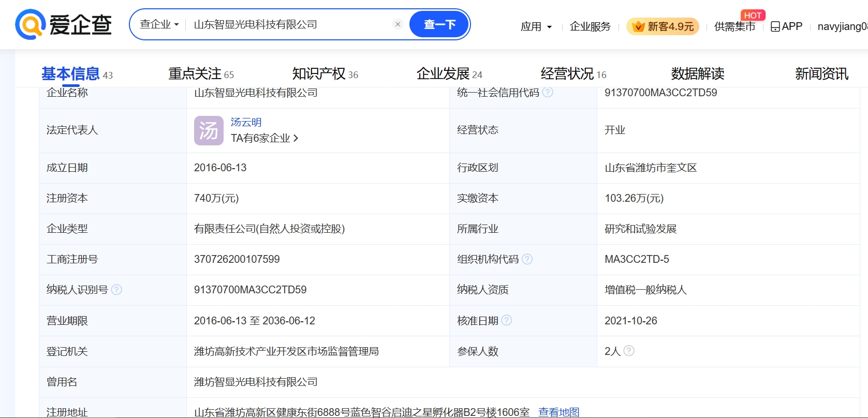Clear the search box with the X icon
This screenshot has height=418, width=868.
pyautogui.click(x=398, y=24)
